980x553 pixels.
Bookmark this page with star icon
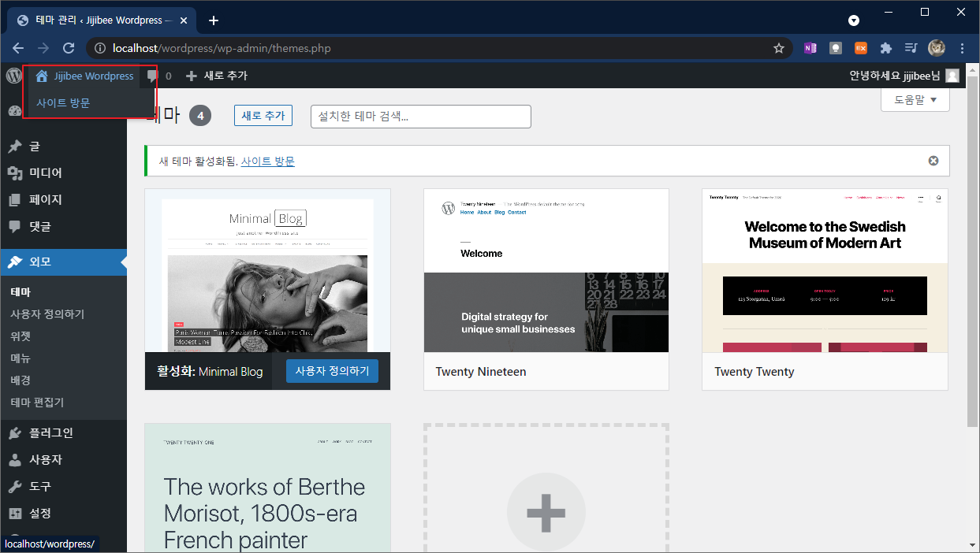(779, 48)
